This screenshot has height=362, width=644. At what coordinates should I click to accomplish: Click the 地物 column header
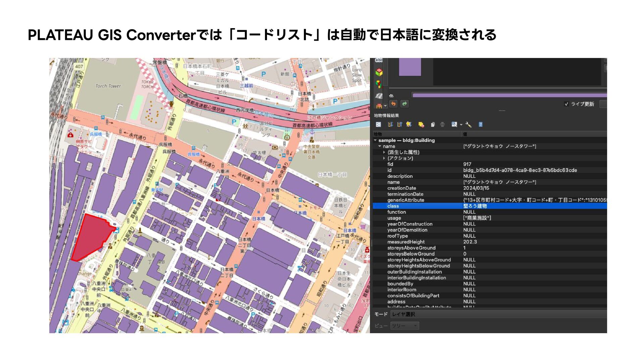pos(378,134)
